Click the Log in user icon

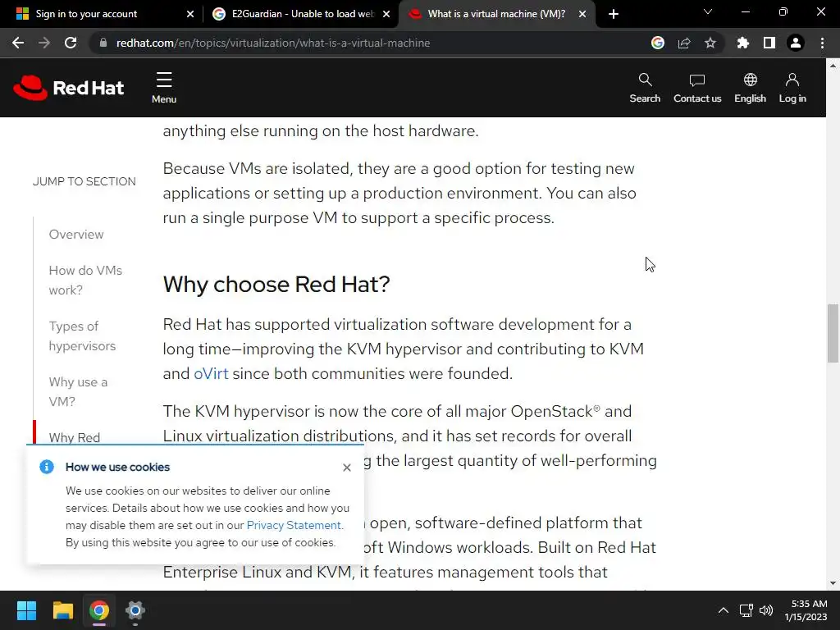(x=792, y=89)
